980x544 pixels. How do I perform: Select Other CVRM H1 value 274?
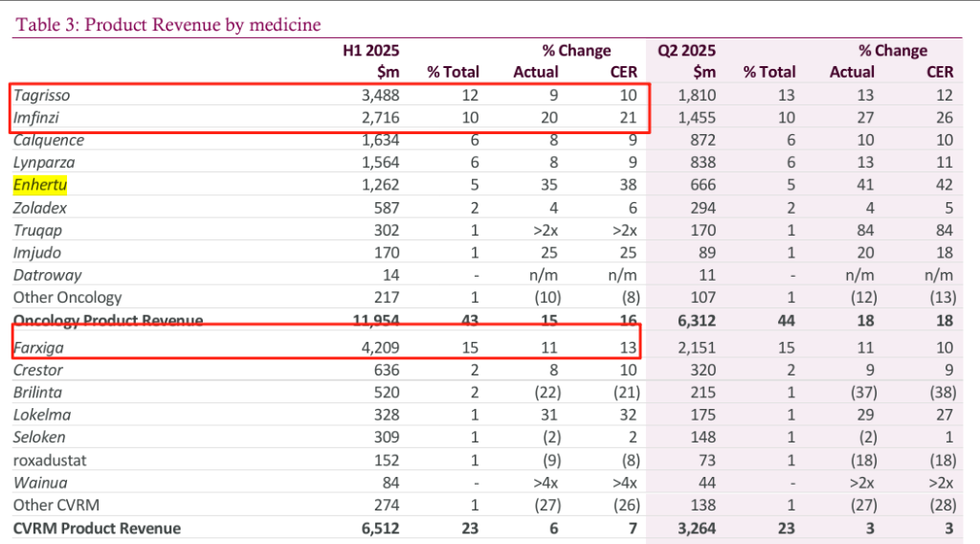coord(387,506)
